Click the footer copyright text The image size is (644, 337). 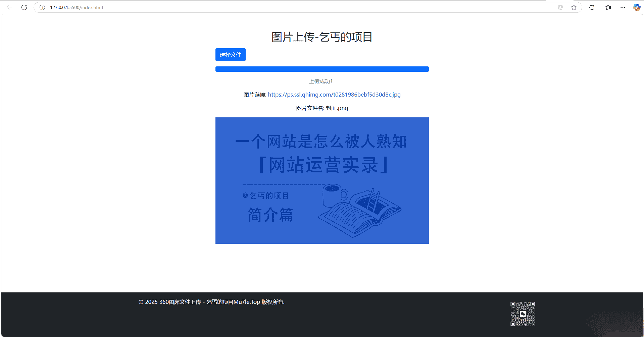point(211,302)
